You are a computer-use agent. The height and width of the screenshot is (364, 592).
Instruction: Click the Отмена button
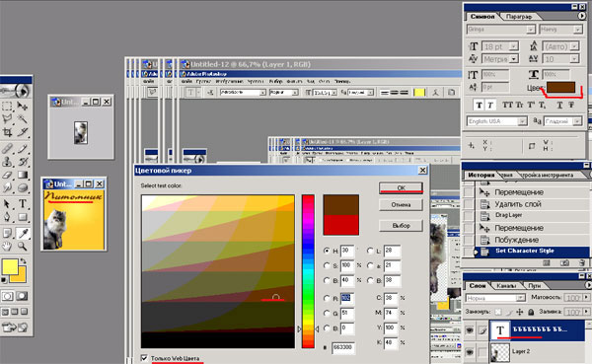[401, 204]
